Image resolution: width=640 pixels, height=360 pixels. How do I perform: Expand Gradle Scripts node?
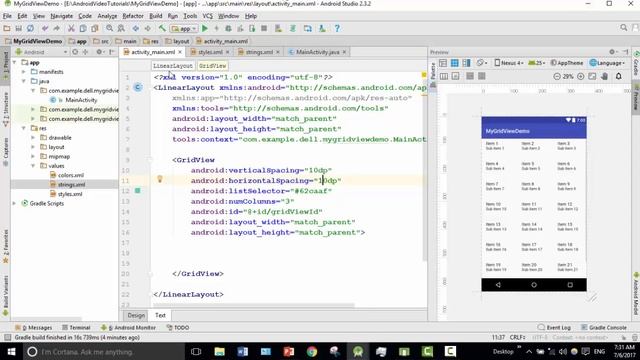click(x=15, y=203)
